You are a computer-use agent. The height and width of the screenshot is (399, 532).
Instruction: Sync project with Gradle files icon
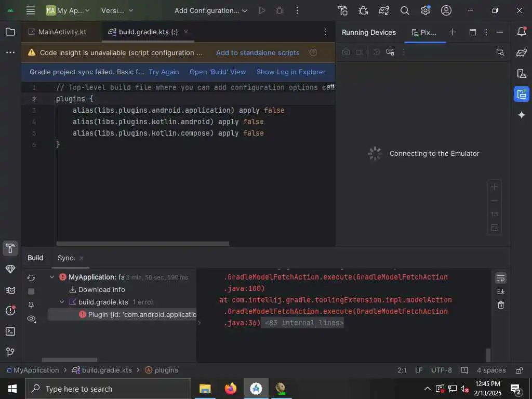point(384,10)
